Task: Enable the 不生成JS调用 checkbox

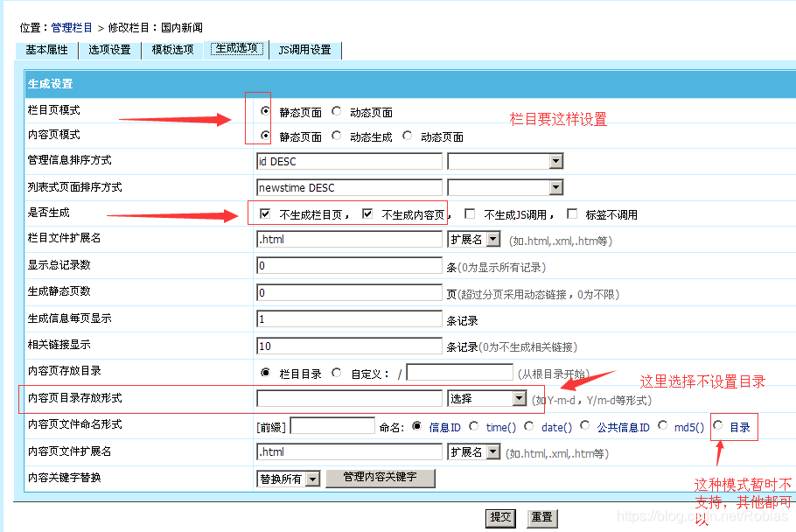Action: [470, 213]
